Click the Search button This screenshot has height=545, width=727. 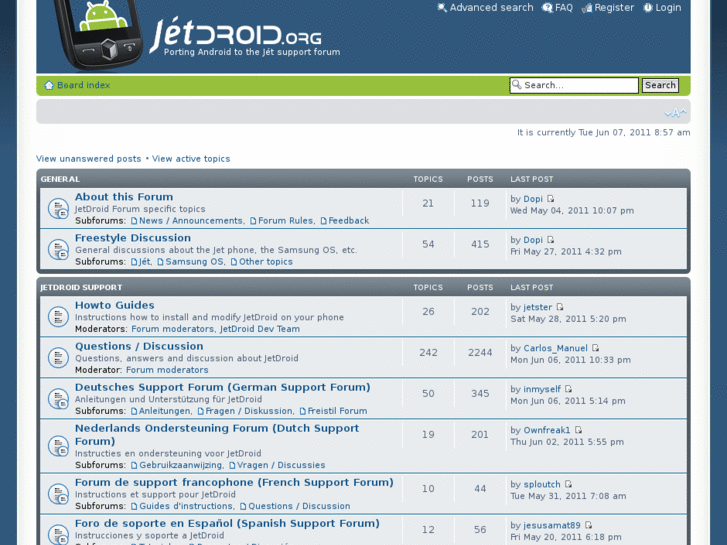coord(660,85)
